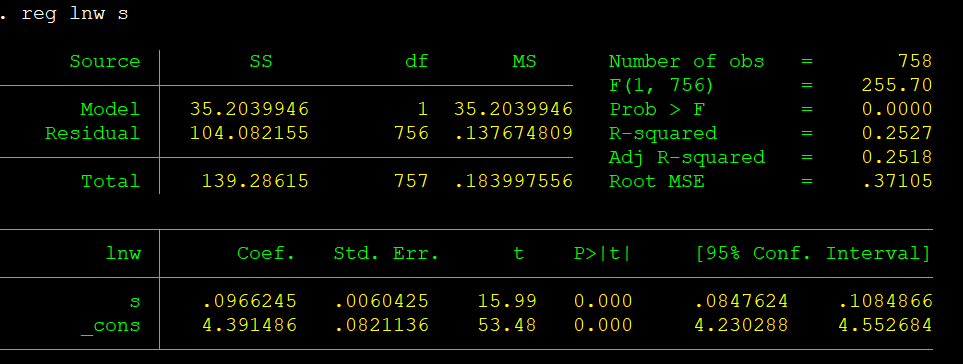The image size is (963, 364).
Task: Click Residual MS value .137674809
Action: click(513, 133)
